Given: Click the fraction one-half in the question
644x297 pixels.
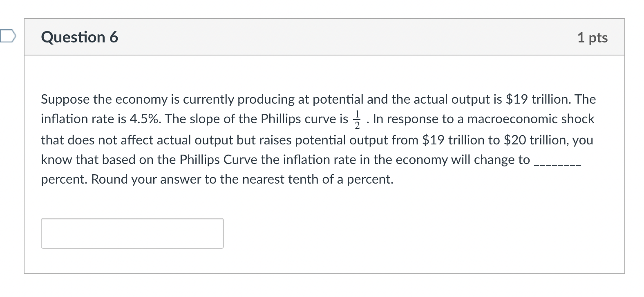Looking at the screenshot, I should tap(357, 119).
